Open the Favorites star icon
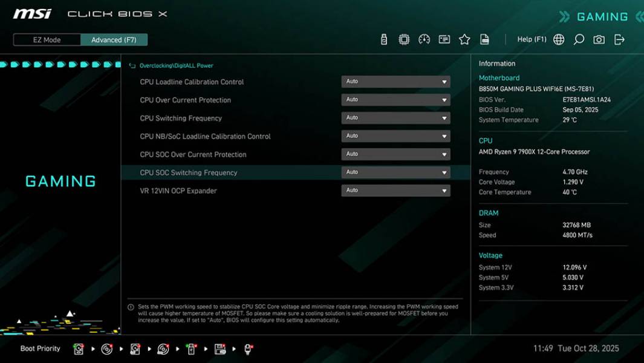 (x=464, y=38)
